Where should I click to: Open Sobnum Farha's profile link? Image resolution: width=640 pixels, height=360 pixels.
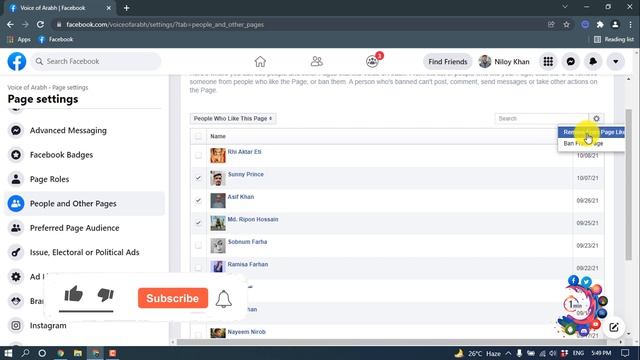tap(247, 242)
